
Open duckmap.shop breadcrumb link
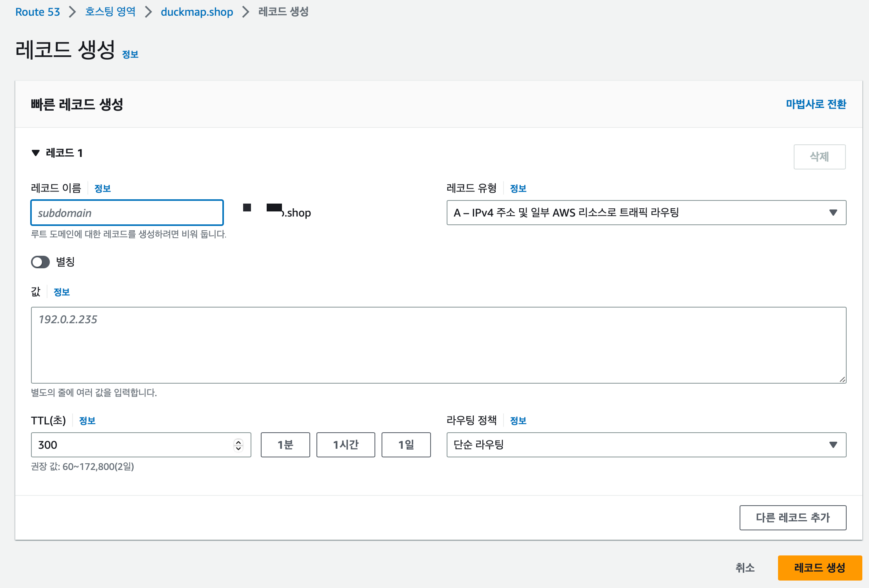197,12
